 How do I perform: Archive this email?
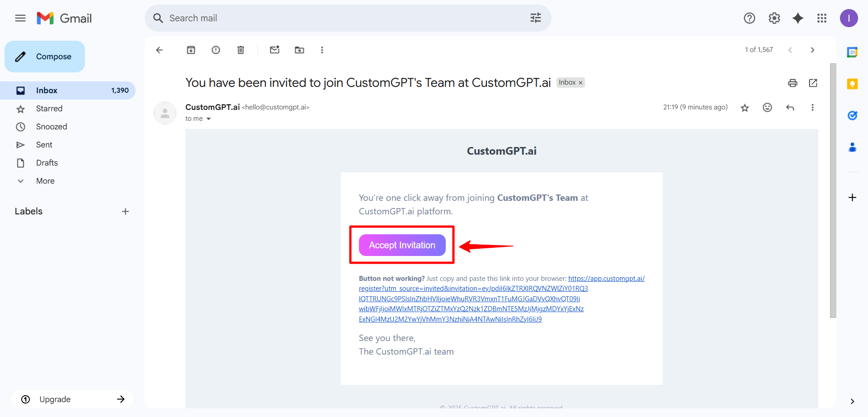coord(191,50)
